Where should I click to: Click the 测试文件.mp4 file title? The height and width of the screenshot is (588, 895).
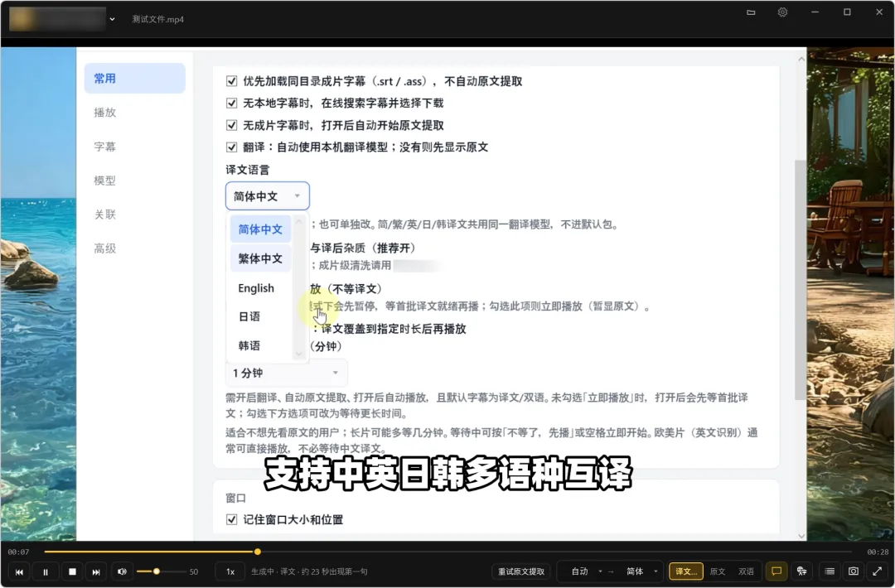tap(158, 19)
